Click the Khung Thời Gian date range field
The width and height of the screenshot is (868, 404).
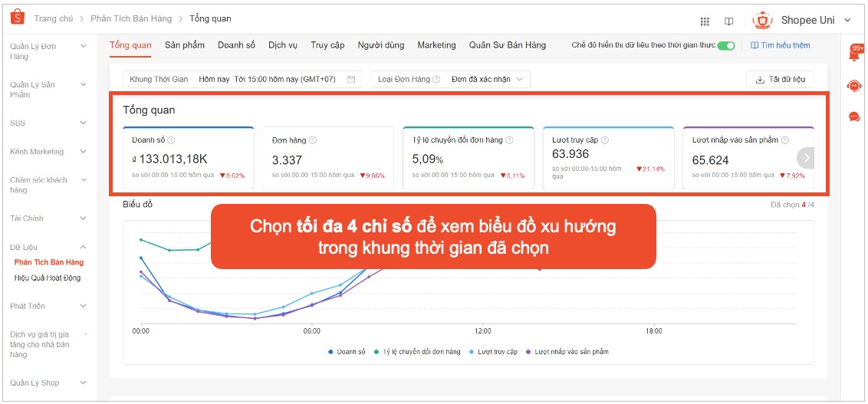pos(242,79)
